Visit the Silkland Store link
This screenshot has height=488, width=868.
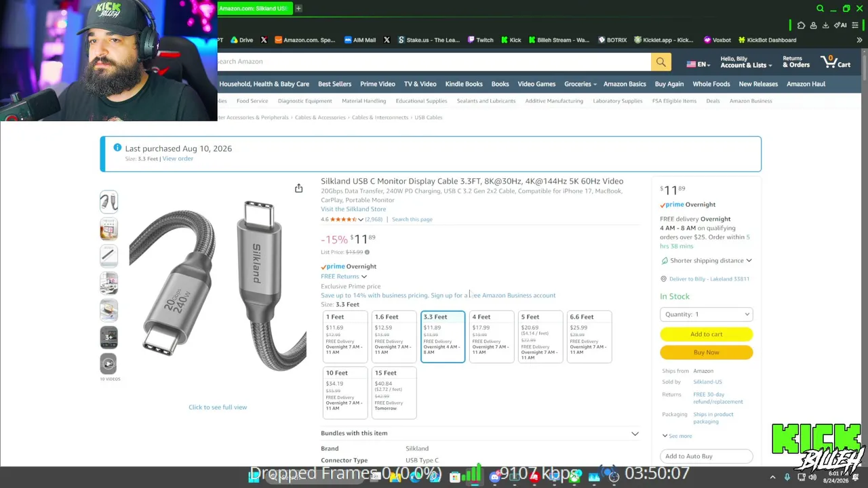click(353, 209)
